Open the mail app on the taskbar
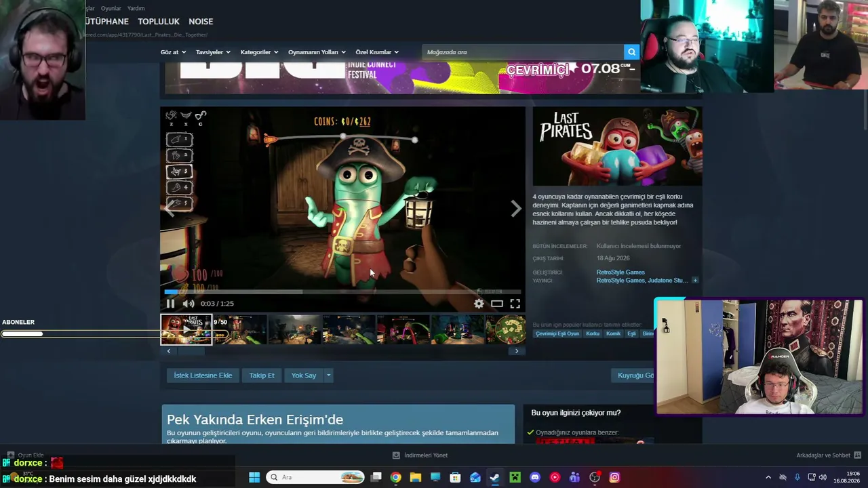 475,477
